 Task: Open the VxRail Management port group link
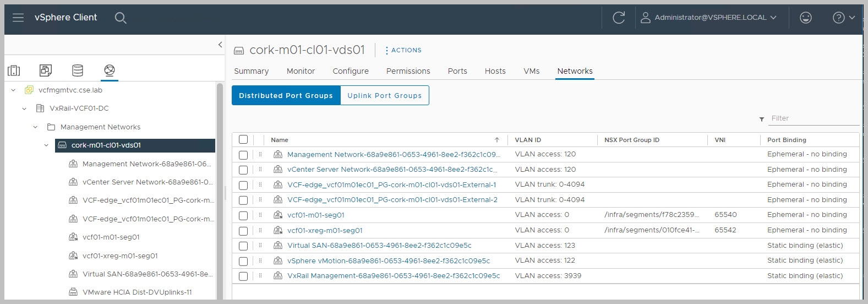tap(393, 276)
